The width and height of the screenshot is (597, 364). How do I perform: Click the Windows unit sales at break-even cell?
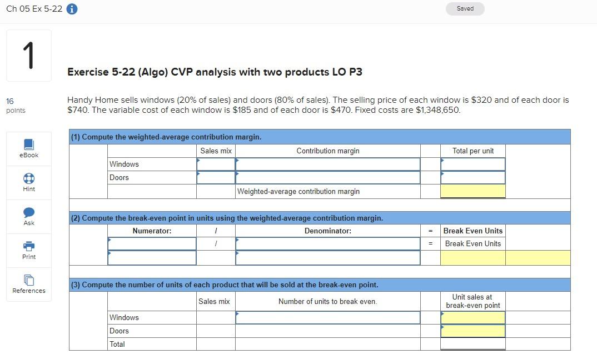(472, 317)
